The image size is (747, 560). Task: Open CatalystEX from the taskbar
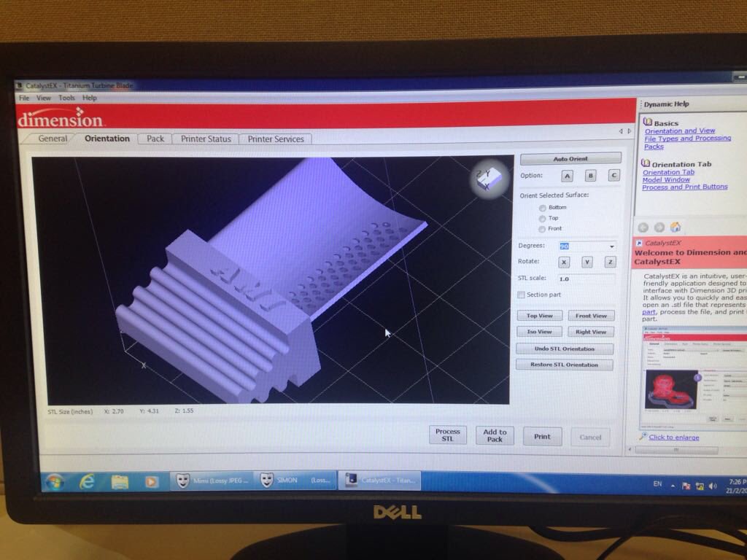pyautogui.click(x=379, y=480)
